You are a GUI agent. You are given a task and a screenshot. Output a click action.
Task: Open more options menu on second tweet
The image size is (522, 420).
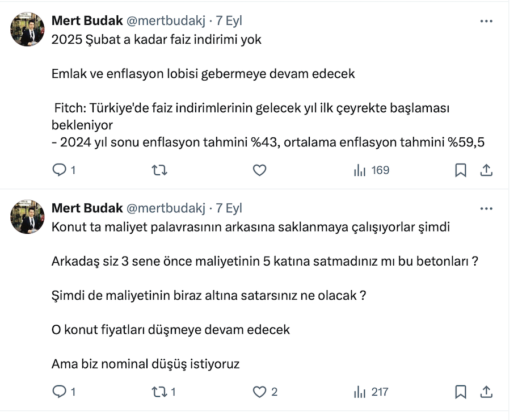point(486,208)
